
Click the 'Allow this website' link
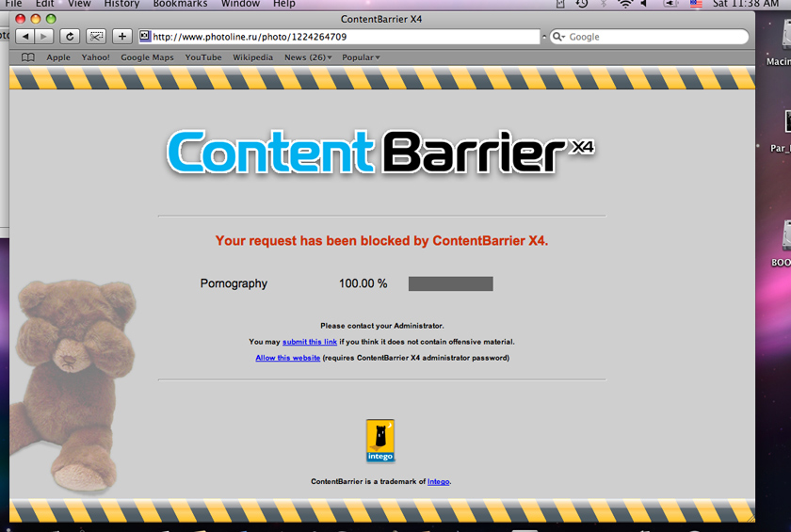point(288,358)
